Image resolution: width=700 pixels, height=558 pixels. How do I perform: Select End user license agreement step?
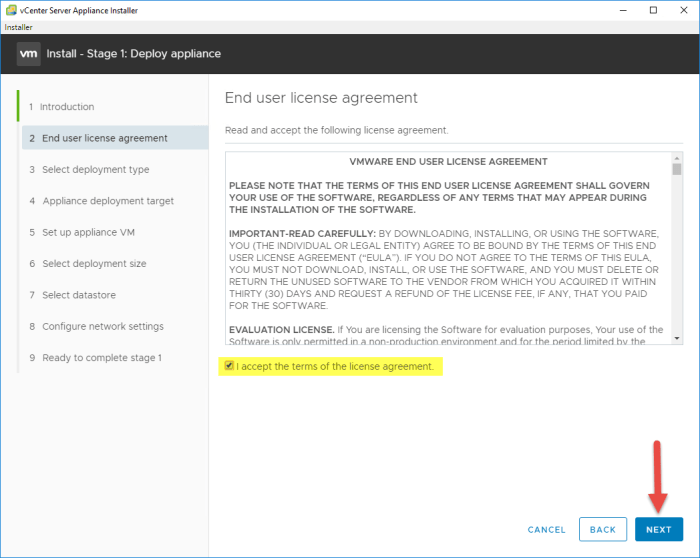[104, 138]
